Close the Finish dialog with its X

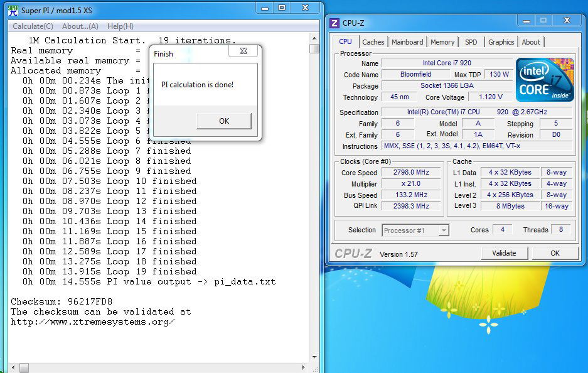point(242,51)
